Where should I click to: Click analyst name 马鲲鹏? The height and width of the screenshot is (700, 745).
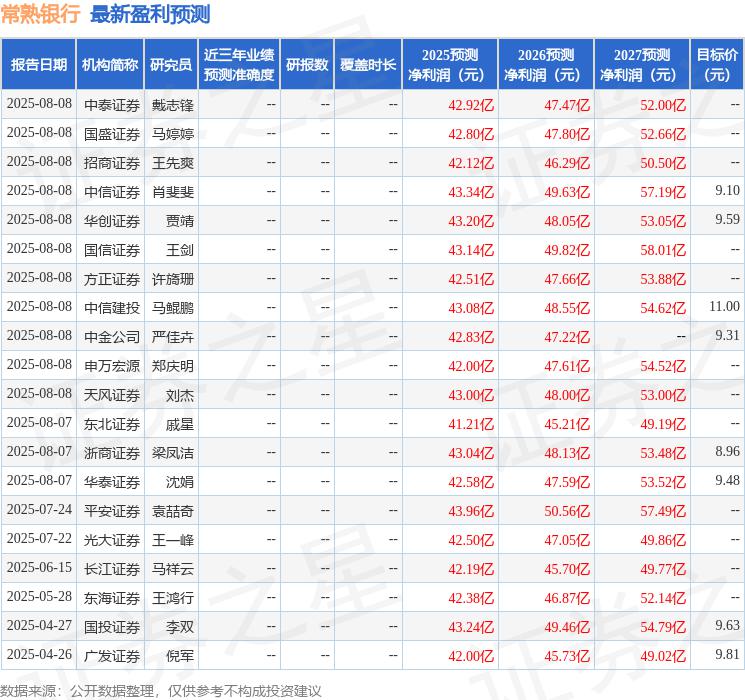[x=172, y=308]
